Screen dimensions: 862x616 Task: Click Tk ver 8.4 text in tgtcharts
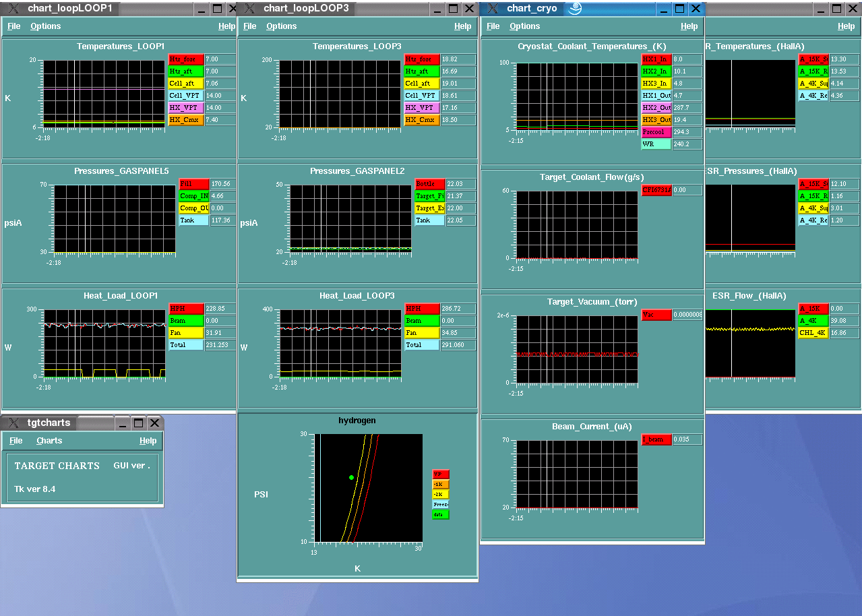(35, 489)
